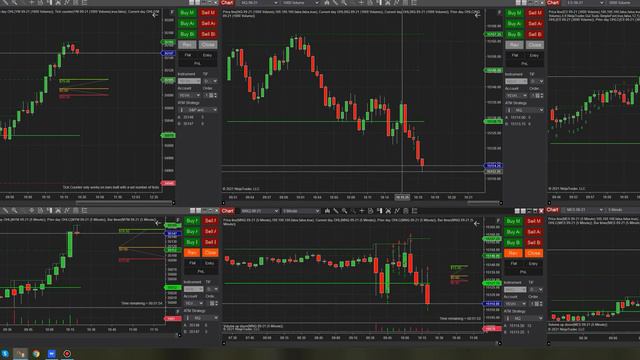Open Properties list icon in top-center chart
The height and width of the screenshot is (360, 640).
[414, 2]
